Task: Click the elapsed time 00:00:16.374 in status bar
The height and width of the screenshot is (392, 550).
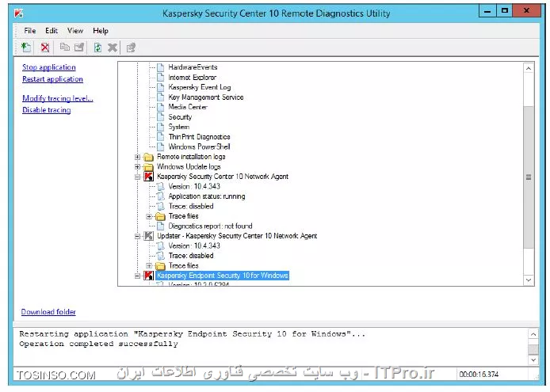Action: (x=479, y=374)
